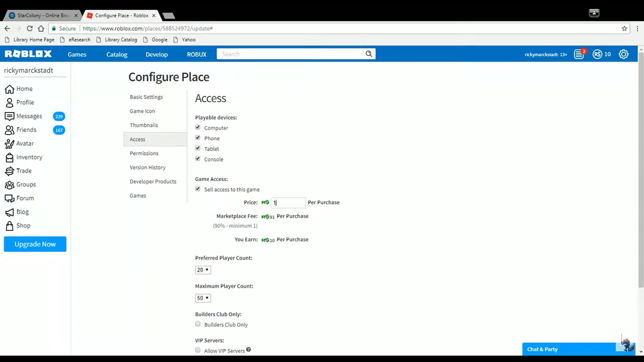Click the VIP Servers help icon
The width and height of the screenshot is (644, 362).
pyautogui.click(x=249, y=350)
